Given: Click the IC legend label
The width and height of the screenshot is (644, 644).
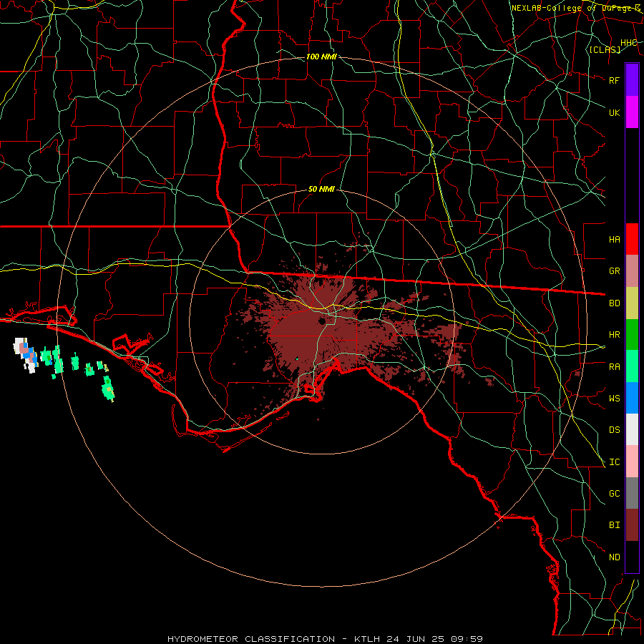Looking at the screenshot, I should 614,462.
